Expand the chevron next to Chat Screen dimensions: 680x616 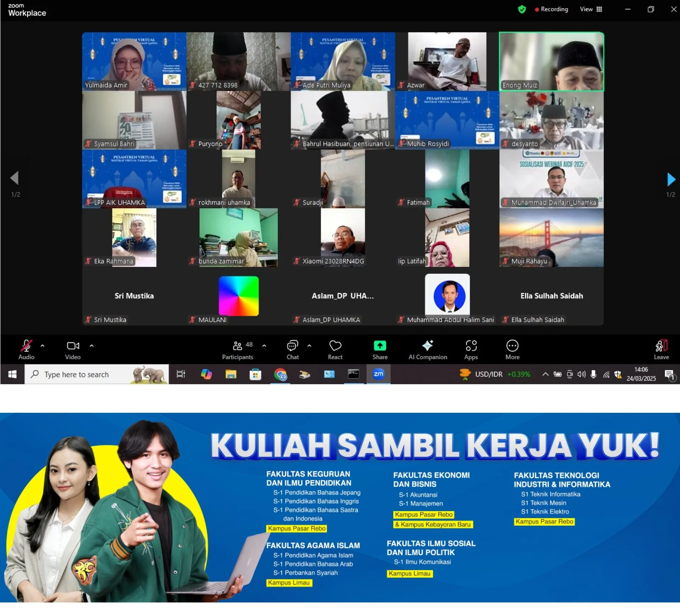pyautogui.click(x=309, y=346)
